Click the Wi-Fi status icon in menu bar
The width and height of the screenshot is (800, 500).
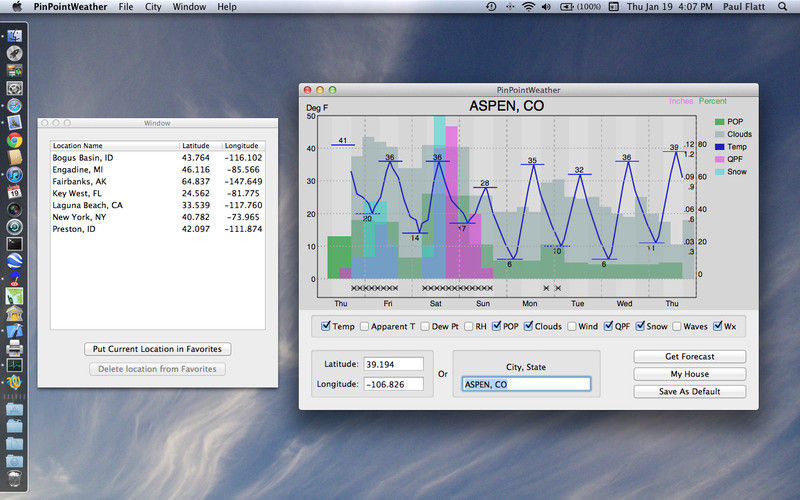pos(529,7)
